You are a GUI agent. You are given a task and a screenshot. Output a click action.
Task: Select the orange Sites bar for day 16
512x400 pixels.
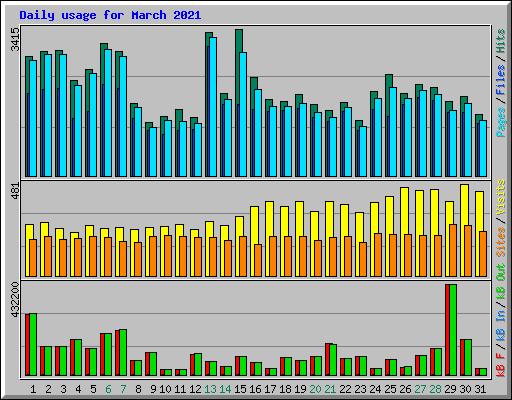click(x=258, y=260)
